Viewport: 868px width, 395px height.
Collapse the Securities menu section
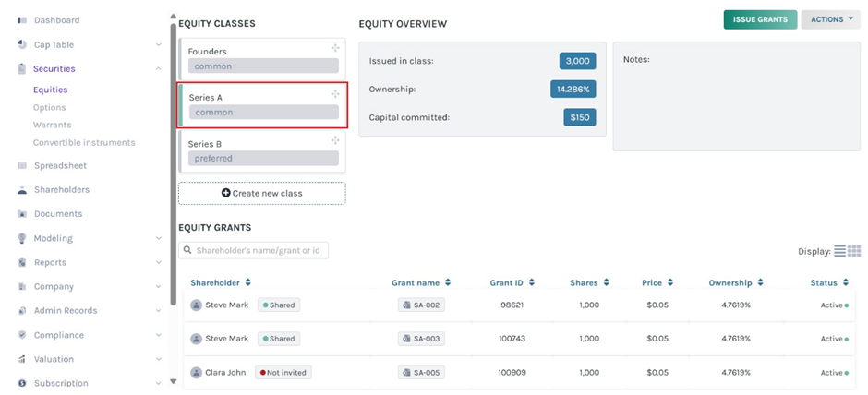click(x=159, y=69)
